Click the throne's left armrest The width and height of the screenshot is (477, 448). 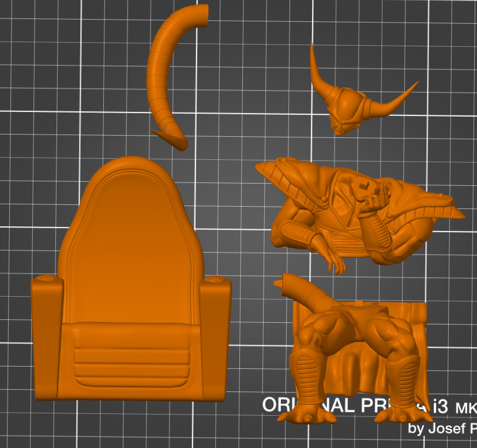pyautogui.click(x=46, y=335)
